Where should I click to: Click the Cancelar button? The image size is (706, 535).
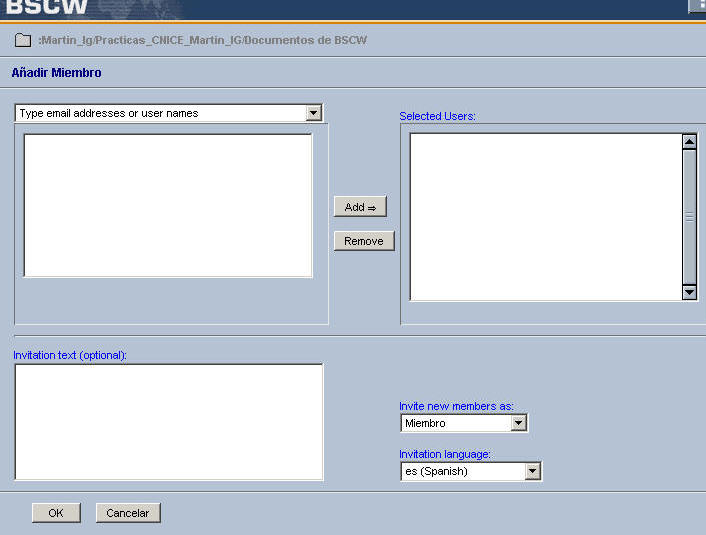128,513
